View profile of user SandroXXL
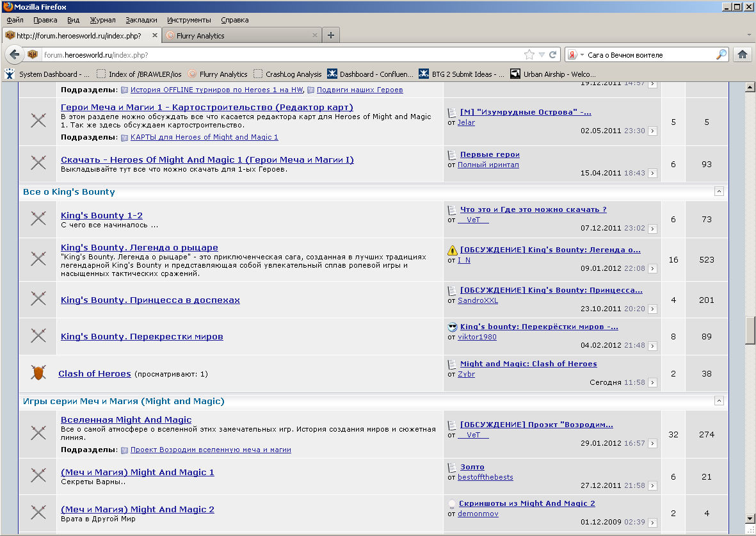 478,300
